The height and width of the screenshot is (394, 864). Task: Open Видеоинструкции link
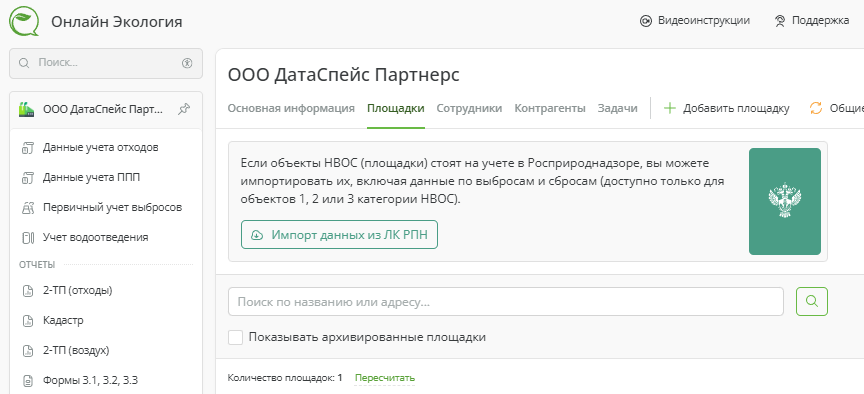[695, 21]
